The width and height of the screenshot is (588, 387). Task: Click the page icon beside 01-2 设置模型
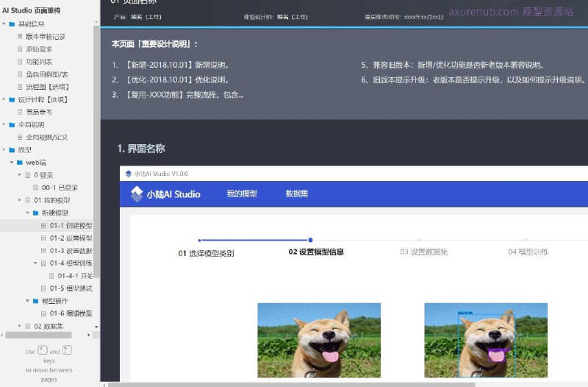pyautogui.click(x=43, y=238)
